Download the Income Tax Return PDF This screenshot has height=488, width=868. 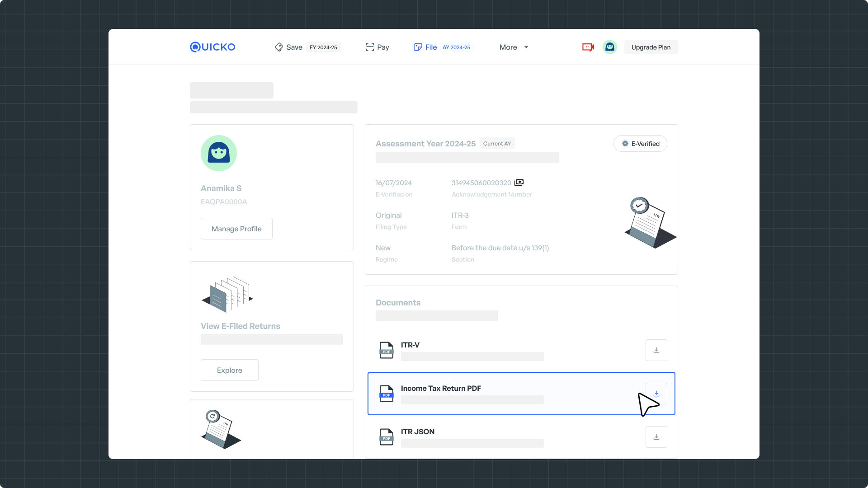point(656,394)
